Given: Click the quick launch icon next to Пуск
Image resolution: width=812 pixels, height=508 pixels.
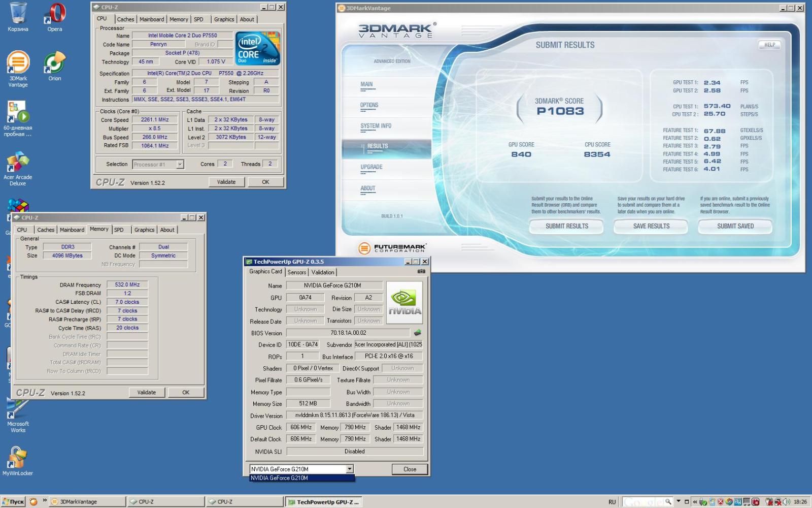Looking at the screenshot, I should point(33,501).
